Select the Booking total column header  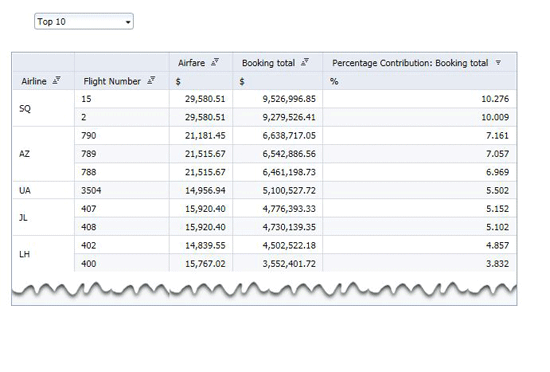pyautogui.click(x=268, y=63)
